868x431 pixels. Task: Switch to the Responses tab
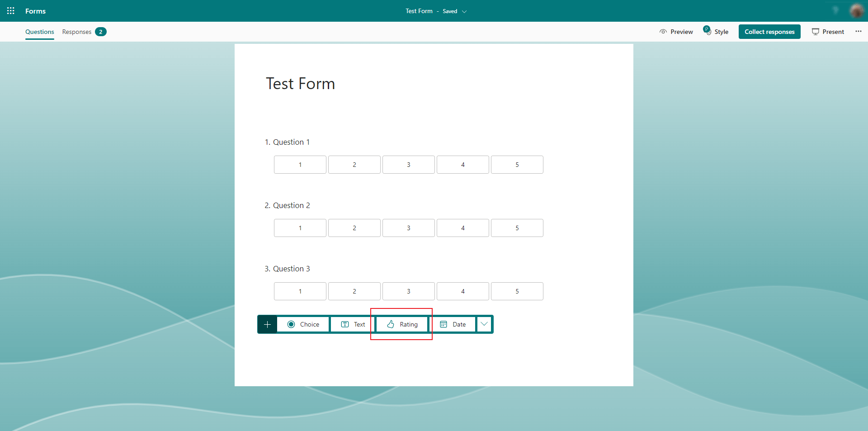coord(76,32)
